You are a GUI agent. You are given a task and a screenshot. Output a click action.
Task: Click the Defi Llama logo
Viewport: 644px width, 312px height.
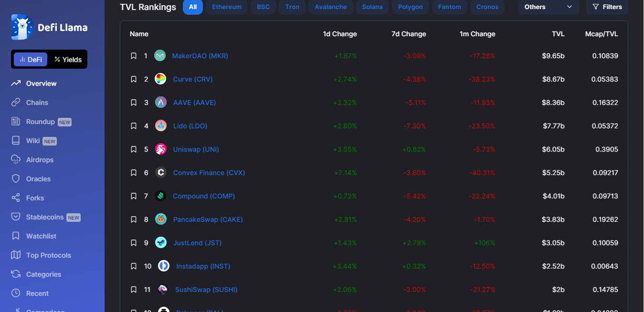click(x=49, y=27)
